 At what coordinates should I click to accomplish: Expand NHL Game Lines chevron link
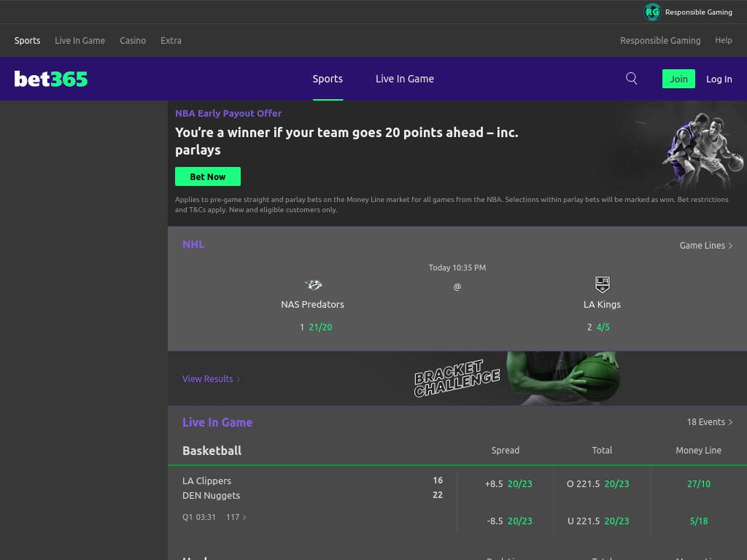click(705, 245)
